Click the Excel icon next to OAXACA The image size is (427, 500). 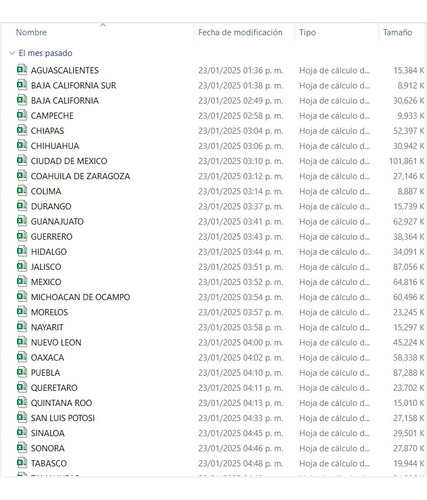click(22, 357)
